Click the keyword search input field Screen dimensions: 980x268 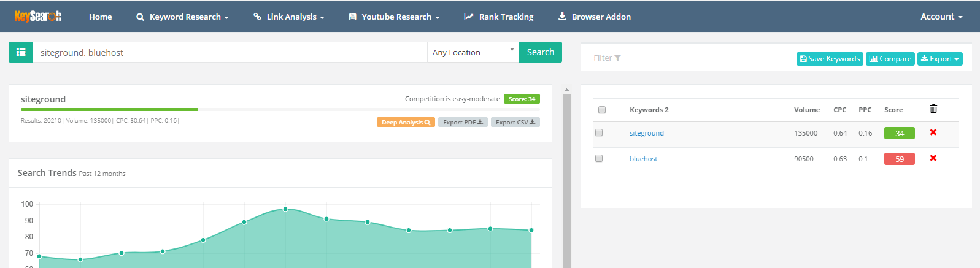[x=230, y=52]
